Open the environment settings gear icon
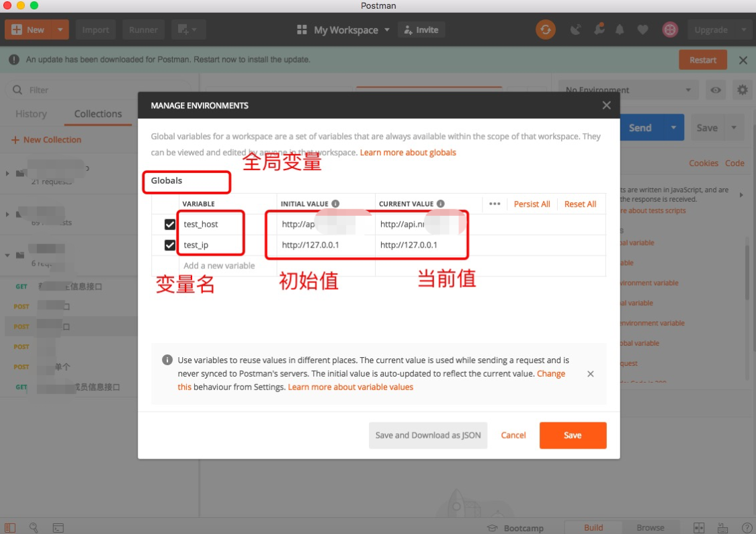Image resolution: width=756 pixels, height=534 pixels. click(x=742, y=89)
